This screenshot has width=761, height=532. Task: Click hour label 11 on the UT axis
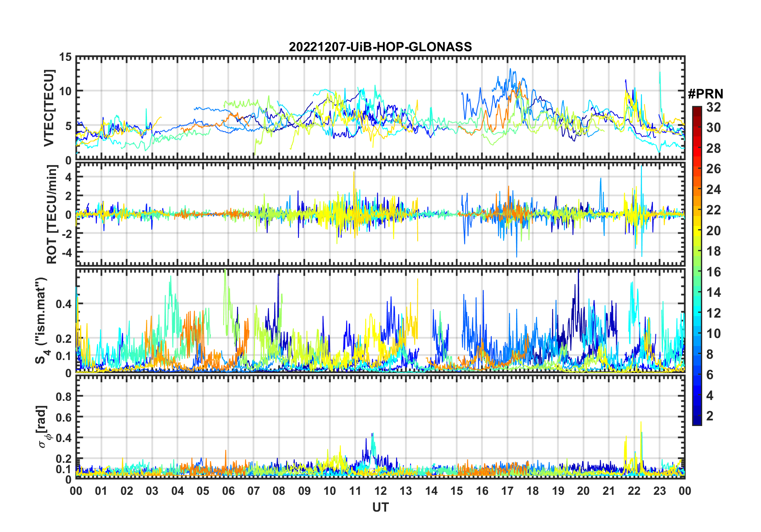(x=355, y=491)
